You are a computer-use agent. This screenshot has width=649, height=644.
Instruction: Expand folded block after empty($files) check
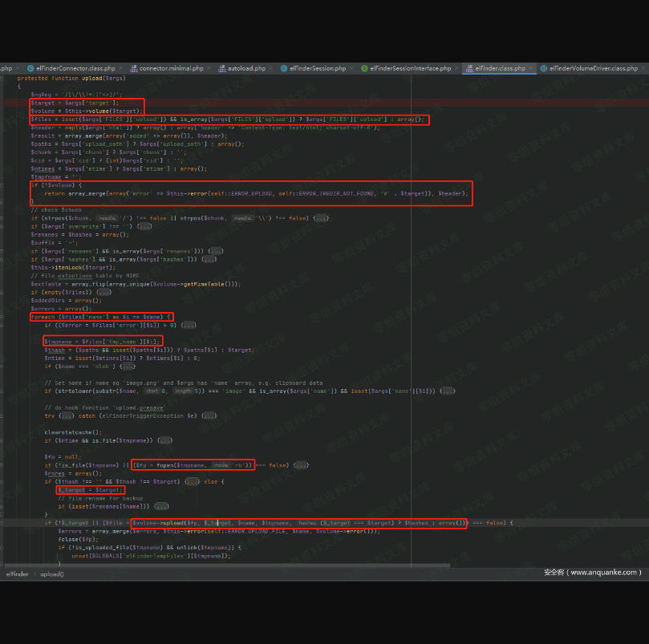(x=103, y=292)
